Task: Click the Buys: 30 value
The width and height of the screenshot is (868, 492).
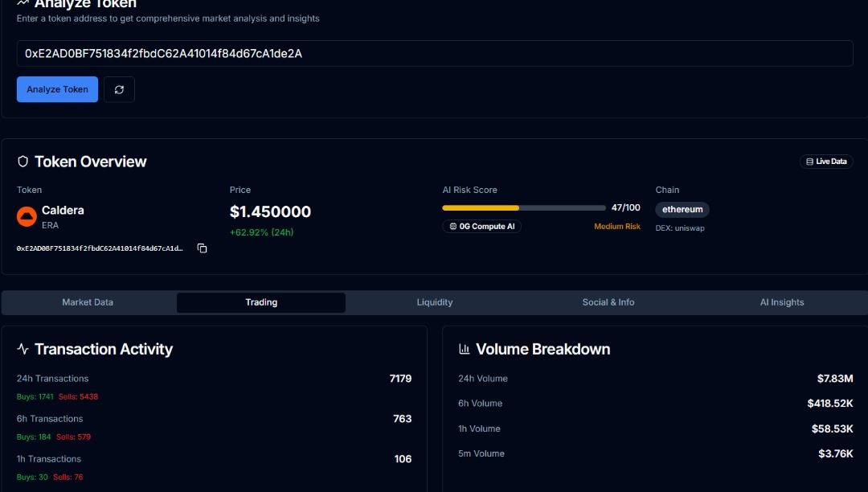Action: click(32, 477)
